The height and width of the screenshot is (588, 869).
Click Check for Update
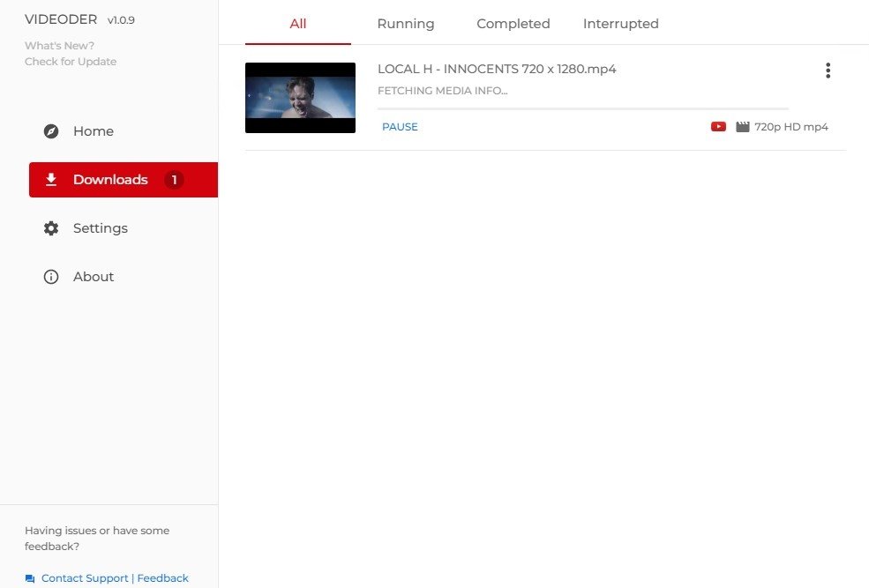coord(71,62)
